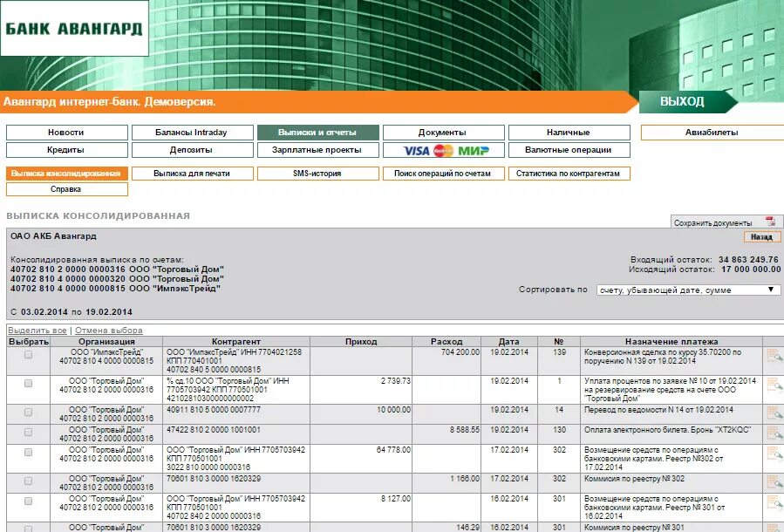This screenshot has height=532, width=784.
Task: Select Выписка консолидированная tab
Action: coord(67,174)
